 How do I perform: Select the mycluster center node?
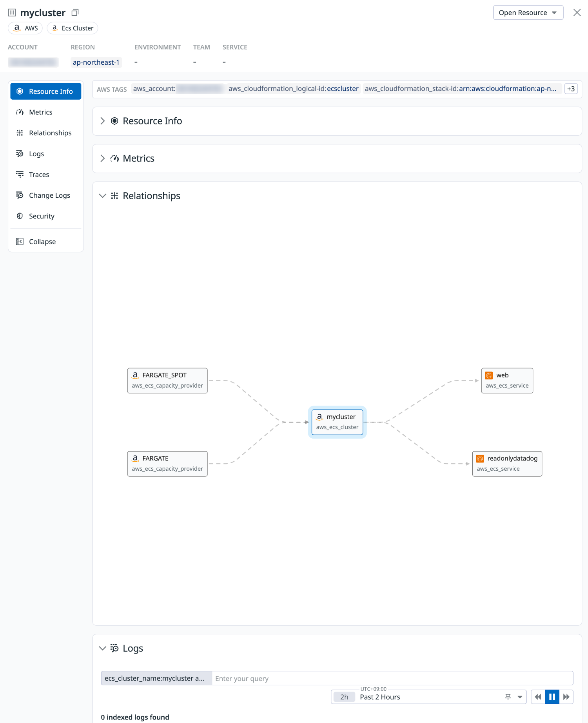pos(338,422)
